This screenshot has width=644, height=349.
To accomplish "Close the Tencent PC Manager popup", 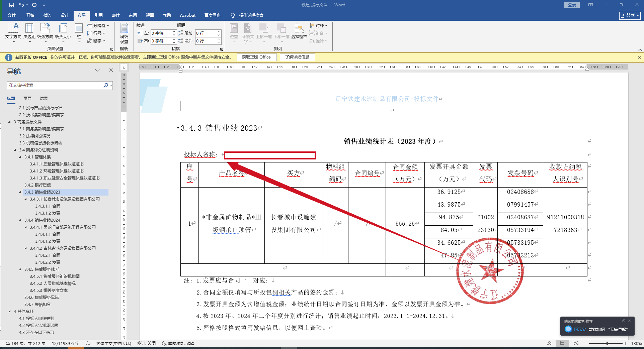I will pos(630,321).
